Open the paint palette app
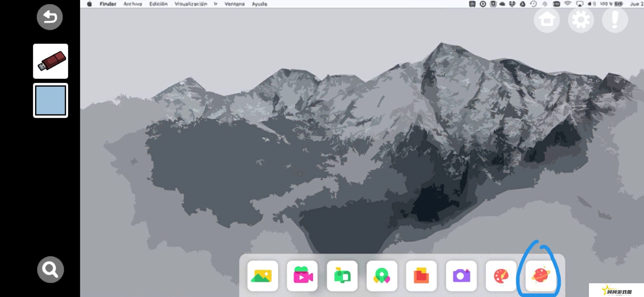This screenshot has width=644, height=297. click(x=501, y=276)
